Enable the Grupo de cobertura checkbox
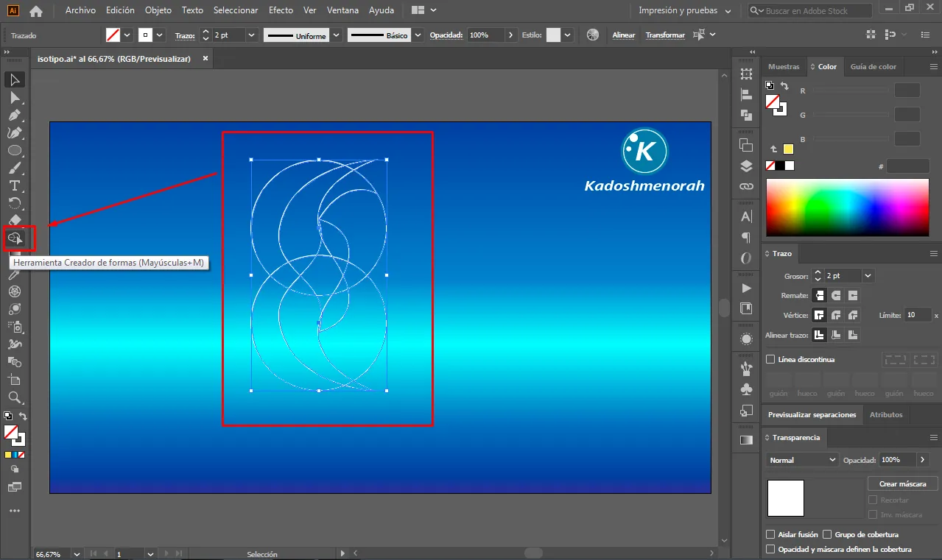 828,534
